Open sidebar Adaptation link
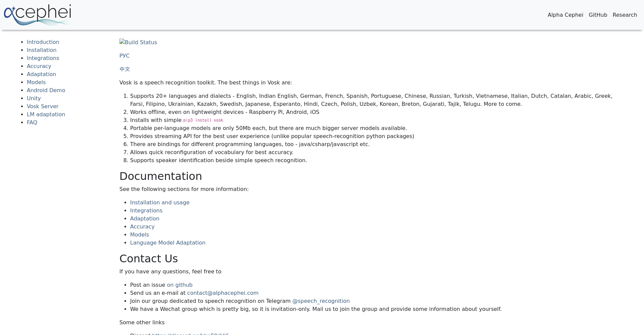Image resolution: width=644 pixels, height=335 pixels. click(41, 74)
